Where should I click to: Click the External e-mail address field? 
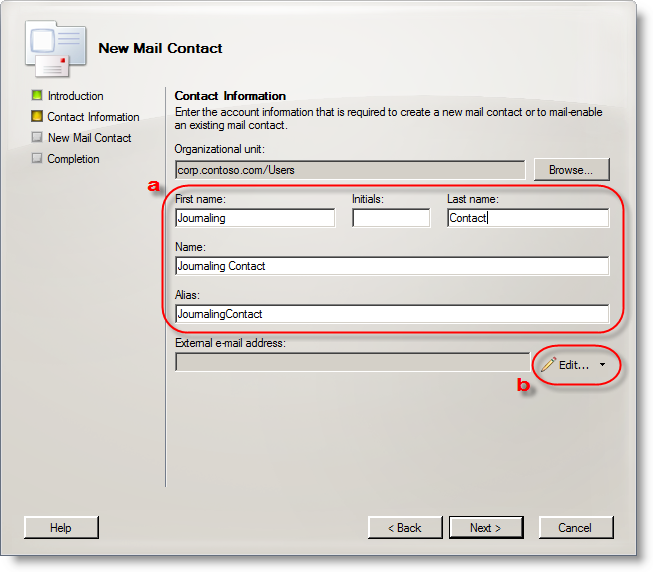352,362
